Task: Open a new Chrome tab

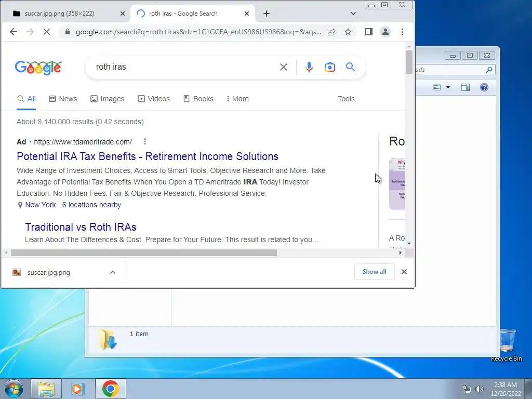Action: (x=267, y=14)
